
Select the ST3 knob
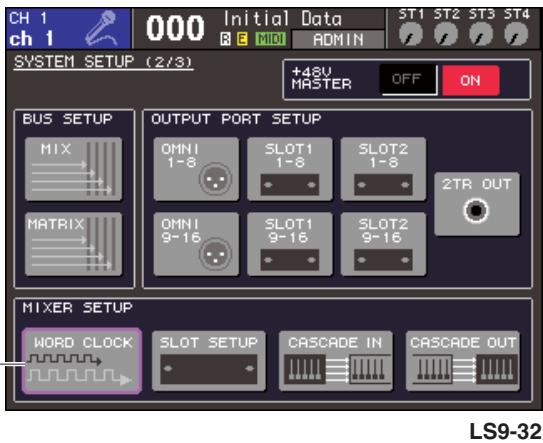[481, 34]
